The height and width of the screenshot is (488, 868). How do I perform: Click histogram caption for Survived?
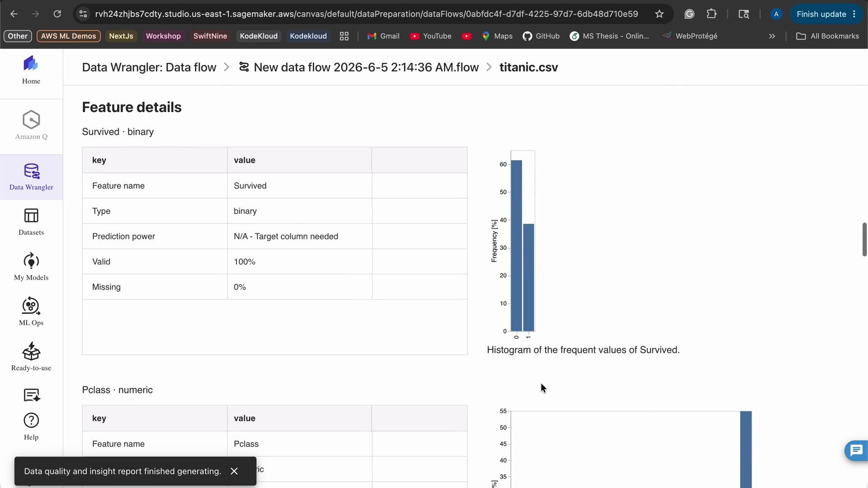[x=583, y=350]
